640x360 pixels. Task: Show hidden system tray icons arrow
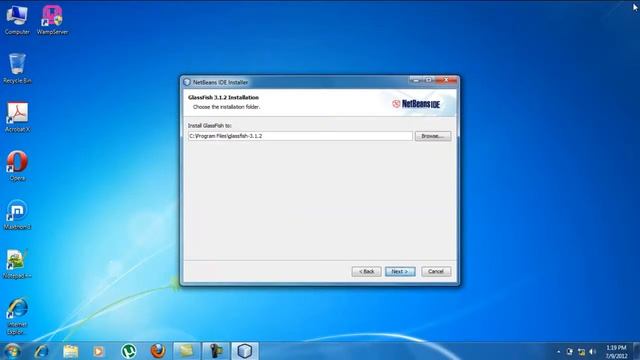pos(558,351)
